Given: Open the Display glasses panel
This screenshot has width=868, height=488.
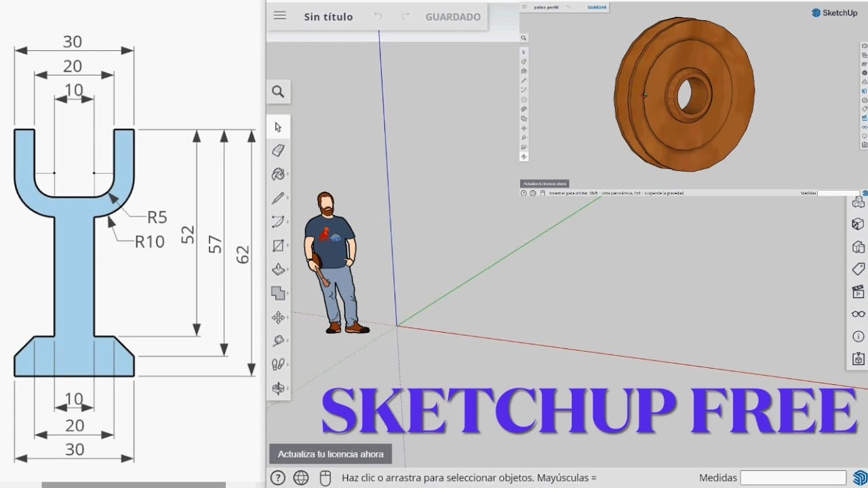Looking at the screenshot, I should pos(859,314).
